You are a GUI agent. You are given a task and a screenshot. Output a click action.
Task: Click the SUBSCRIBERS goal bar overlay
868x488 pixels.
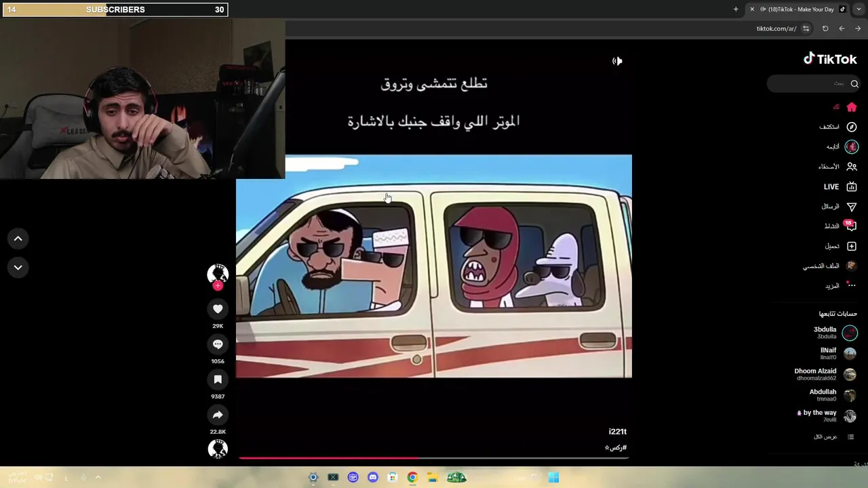[x=115, y=9]
